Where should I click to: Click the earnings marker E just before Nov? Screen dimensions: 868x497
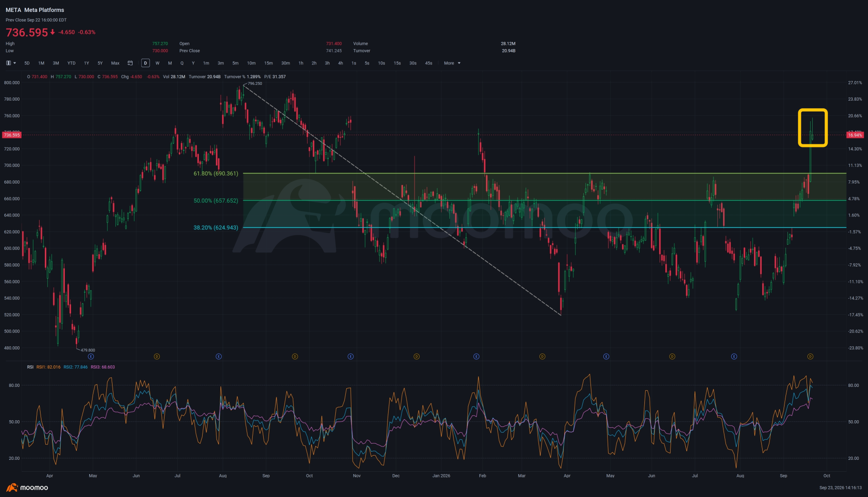351,356
